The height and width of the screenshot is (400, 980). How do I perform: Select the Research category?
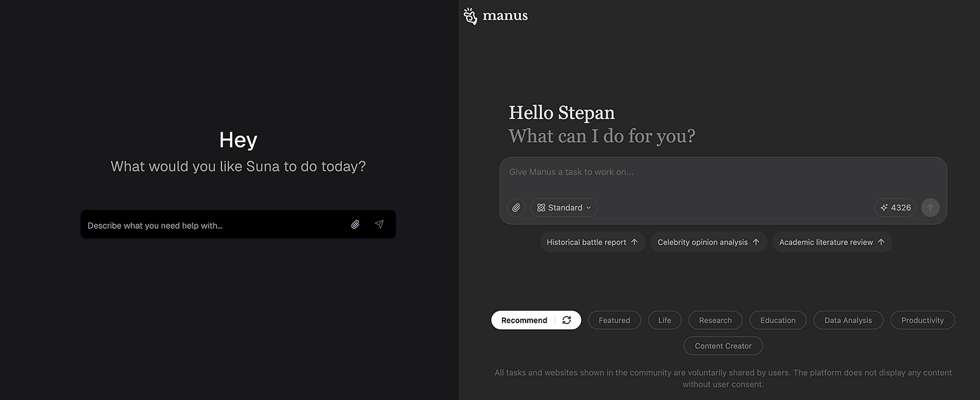click(715, 320)
